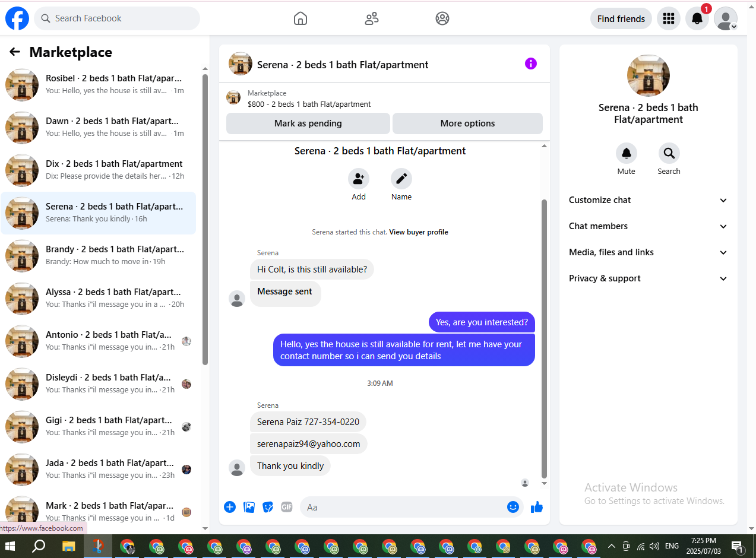Click message serenapaiz94@yahoo.com
Screen dimensions: 756x558
coord(309,444)
